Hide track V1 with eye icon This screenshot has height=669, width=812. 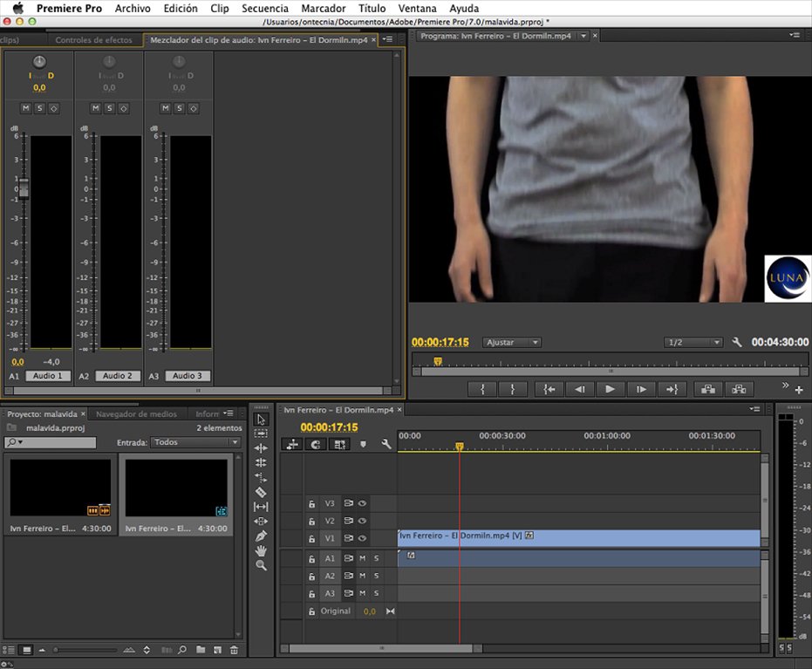[362, 538]
